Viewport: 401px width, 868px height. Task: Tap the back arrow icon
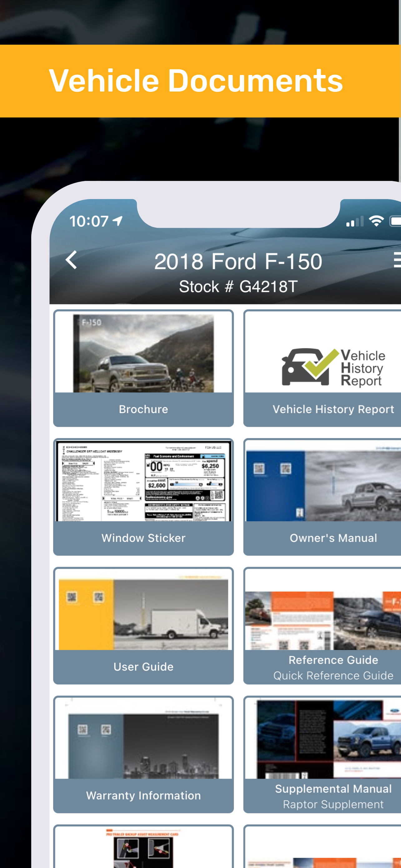(x=71, y=260)
